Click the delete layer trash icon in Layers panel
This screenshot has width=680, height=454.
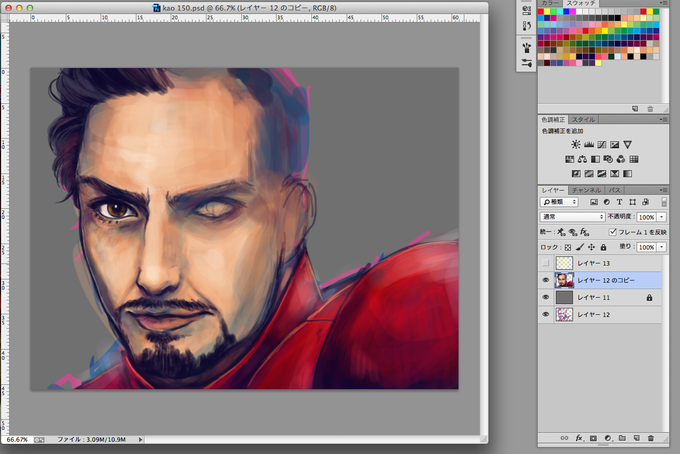pyautogui.click(x=651, y=438)
